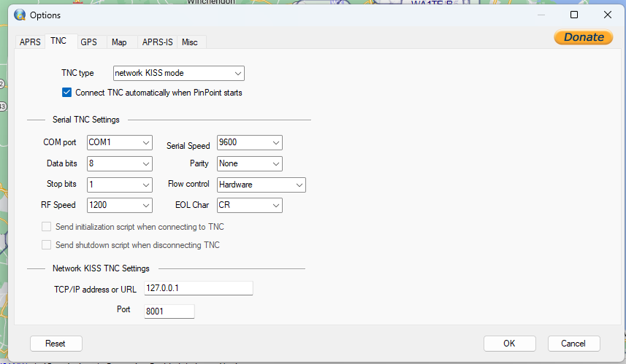Confirm settings with OK button
Viewport: 626px width, 364px height.
tap(509, 344)
